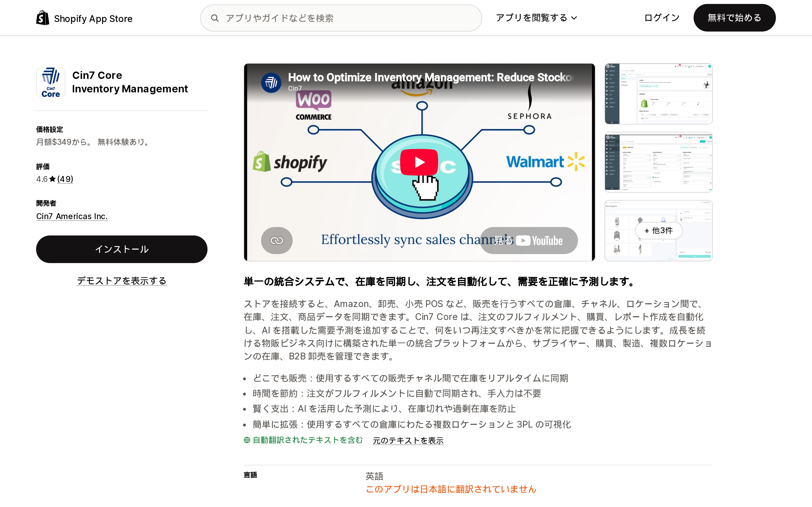This screenshot has width=812, height=507.
Task: Click the rating star icon
Action: (x=52, y=179)
